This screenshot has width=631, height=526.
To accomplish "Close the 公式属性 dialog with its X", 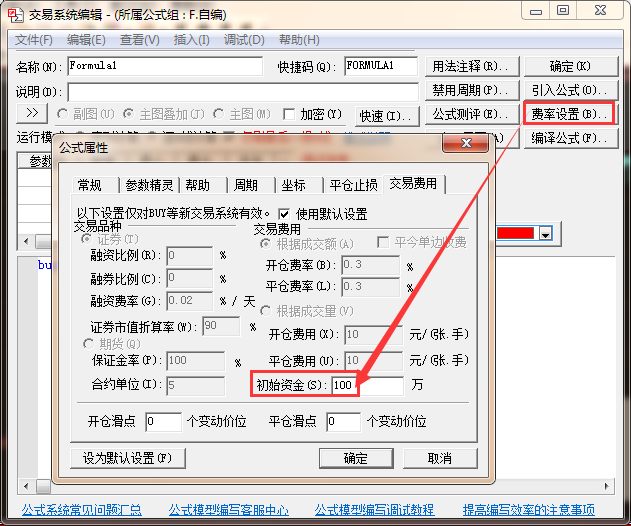I will [466, 143].
